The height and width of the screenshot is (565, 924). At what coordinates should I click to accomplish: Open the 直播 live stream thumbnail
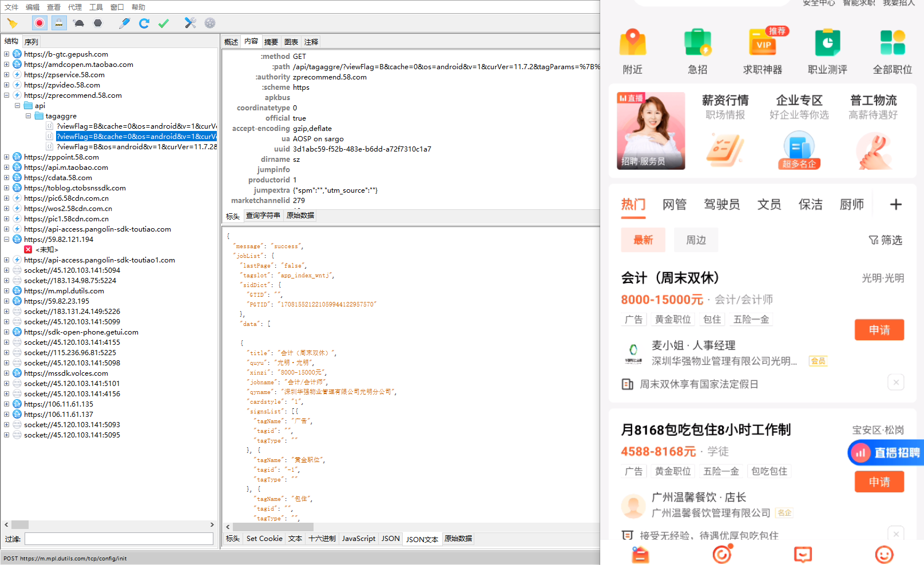[651, 131]
